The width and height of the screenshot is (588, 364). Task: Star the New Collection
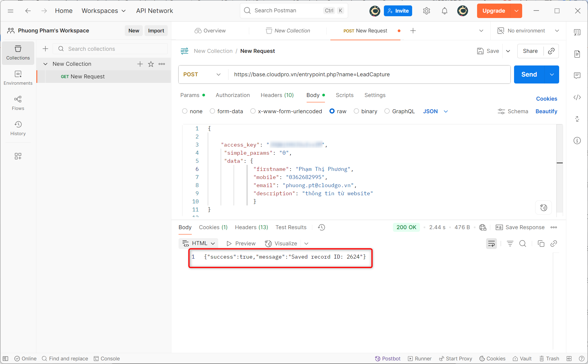pos(151,64)
